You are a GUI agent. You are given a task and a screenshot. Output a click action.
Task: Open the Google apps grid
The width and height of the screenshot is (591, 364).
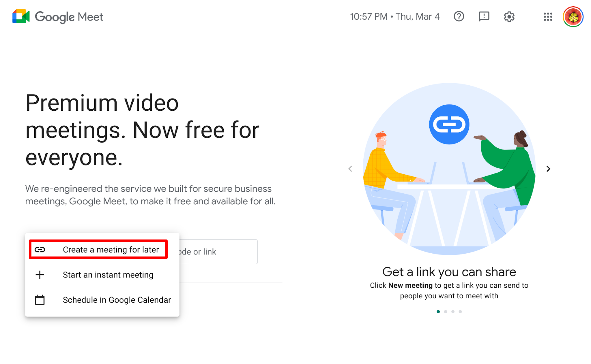(x=548, y=17)
